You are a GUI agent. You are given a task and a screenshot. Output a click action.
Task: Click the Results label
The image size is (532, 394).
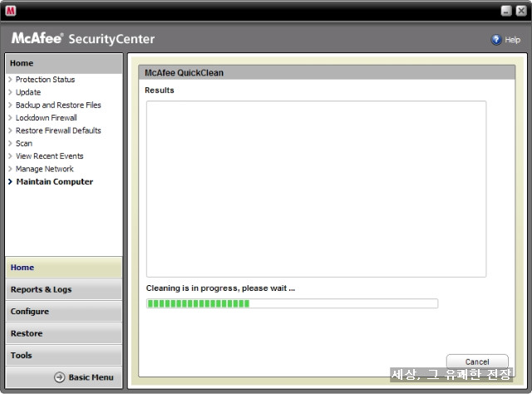[x=159, y=91]
